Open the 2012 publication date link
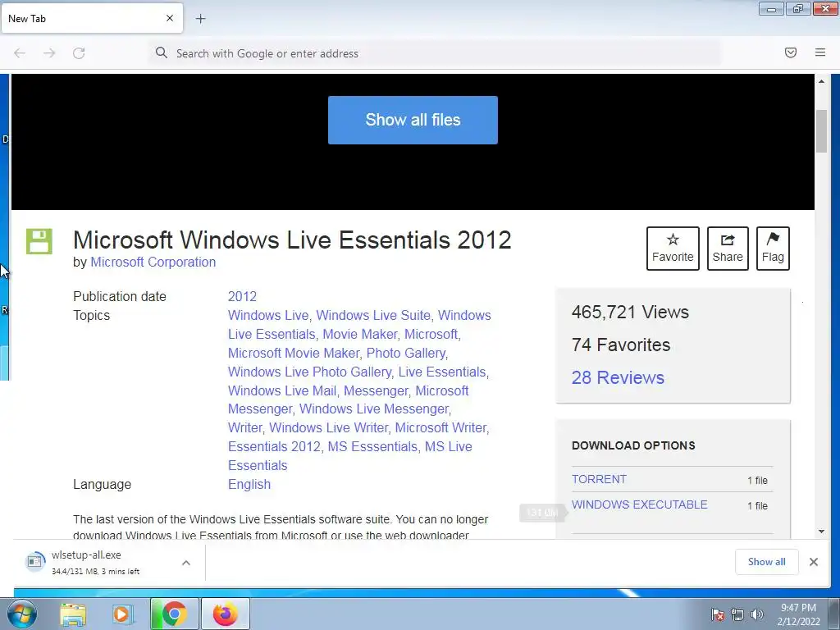This screenshot has height=630, width=840. (x=242, y=296)
